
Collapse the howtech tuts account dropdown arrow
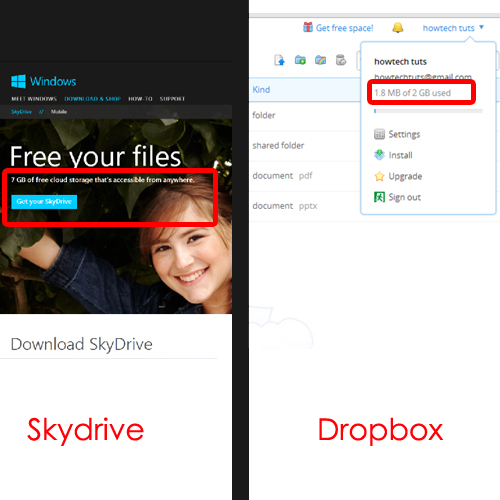(x=481, y=27)
